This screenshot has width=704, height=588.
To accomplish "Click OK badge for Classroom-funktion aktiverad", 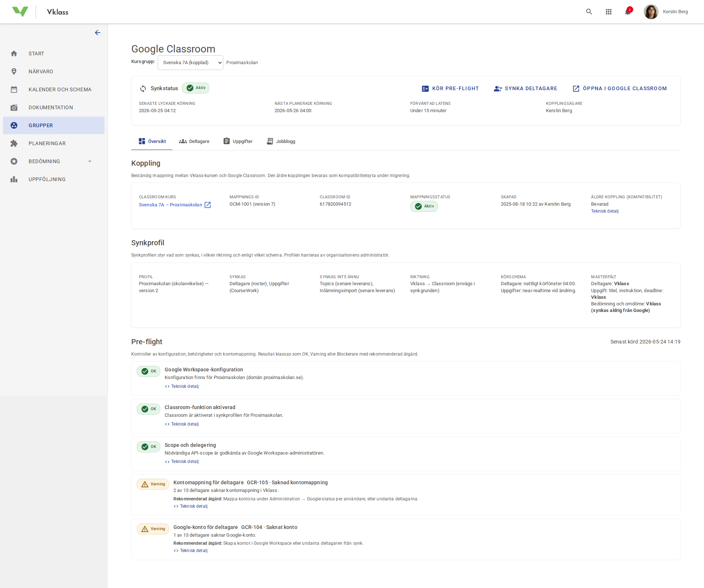I will pos(148,409).
